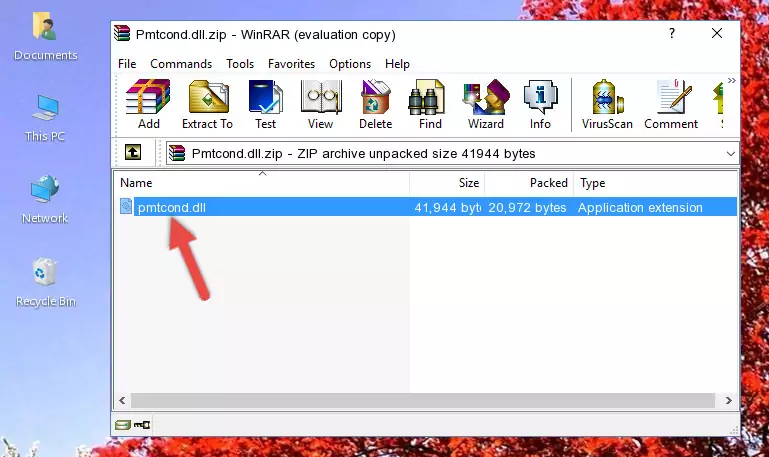This screenshot has width=769, height=457.
Task: Go up one folder level
Action: [x=133, y=152]
